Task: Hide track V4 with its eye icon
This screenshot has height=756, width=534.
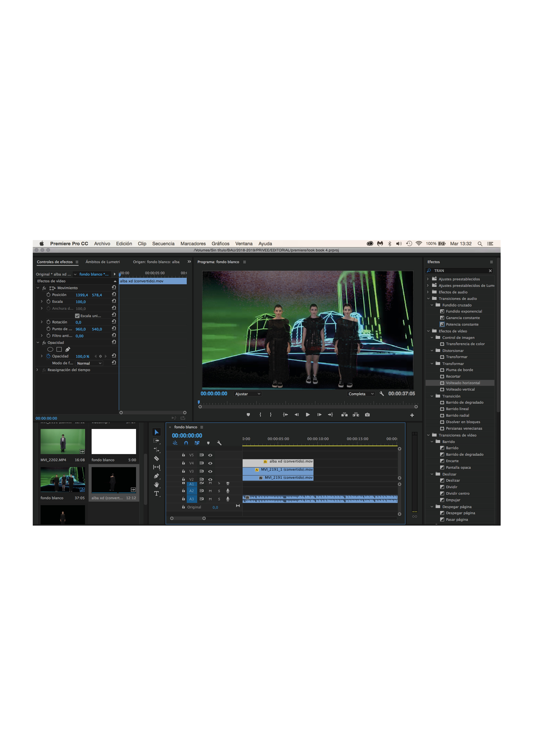Action: click(210, 463)
